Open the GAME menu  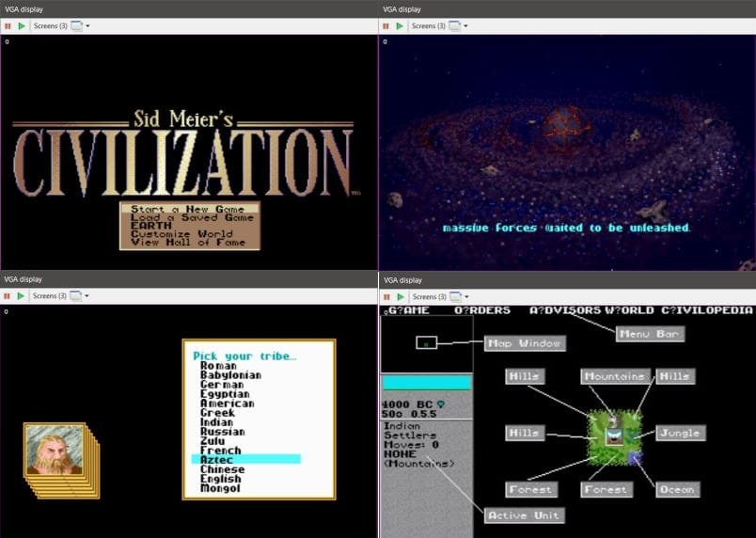tap(408, 310)
